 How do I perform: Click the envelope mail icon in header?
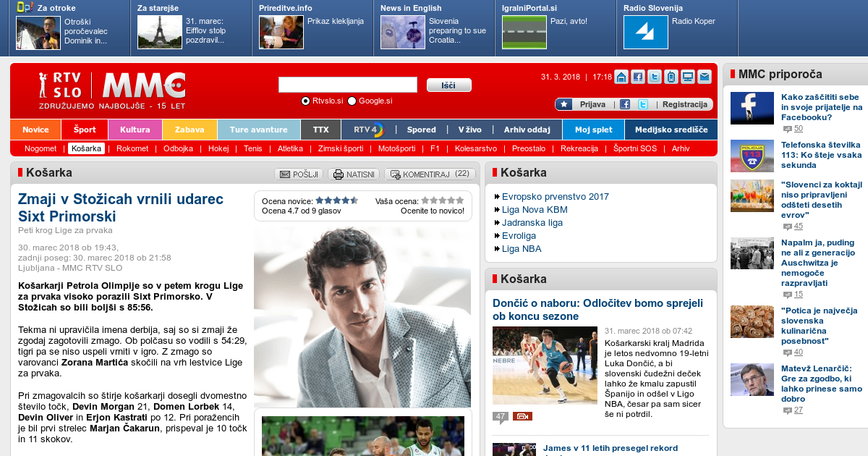704,77
